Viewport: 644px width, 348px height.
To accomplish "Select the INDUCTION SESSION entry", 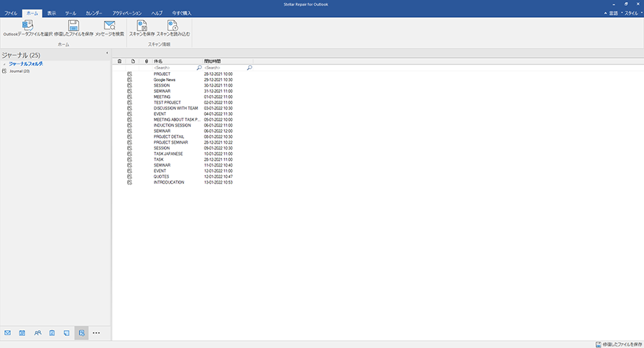I will [x=172, y=126].
